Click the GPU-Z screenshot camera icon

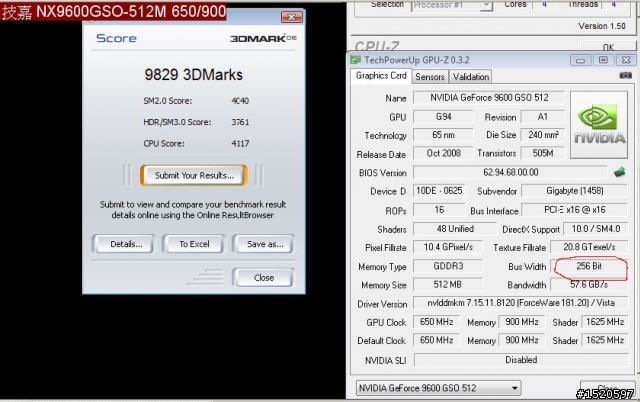pos(625,76)
